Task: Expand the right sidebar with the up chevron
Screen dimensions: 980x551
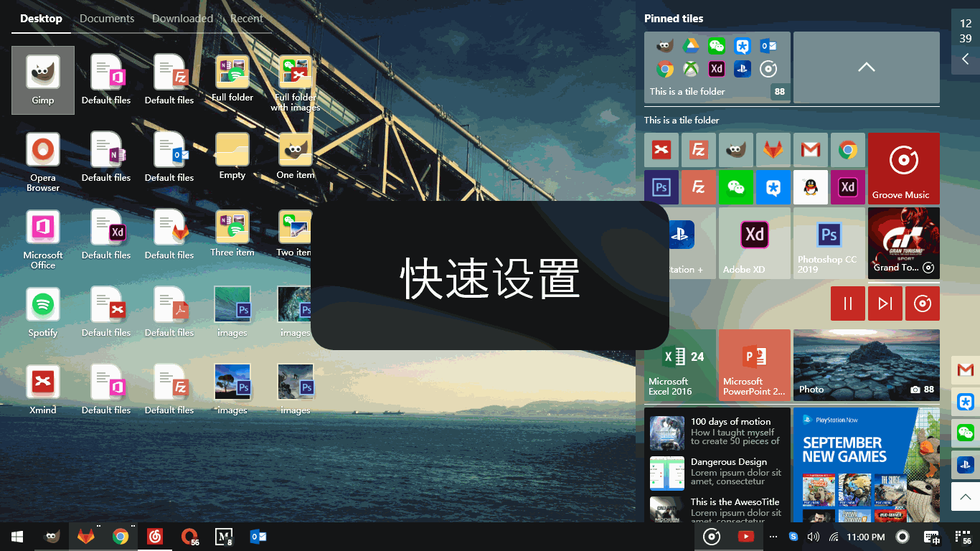Action: click(966, 496)
